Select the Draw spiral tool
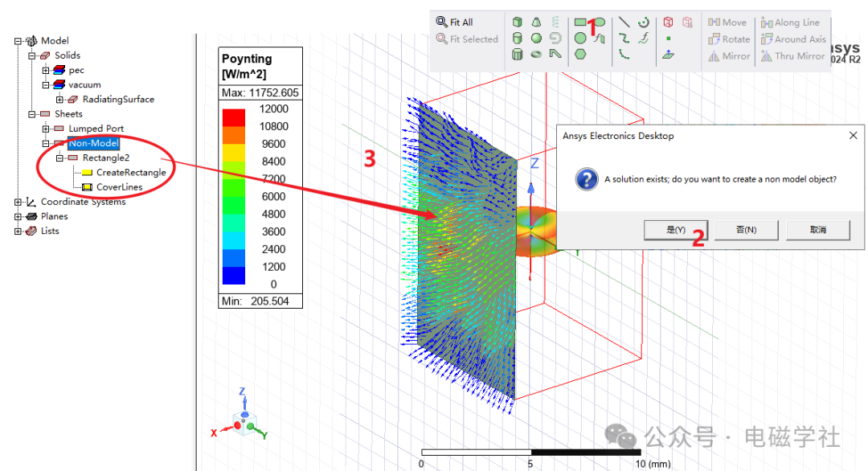Screen dimensions: 868x471 (555, 39)
